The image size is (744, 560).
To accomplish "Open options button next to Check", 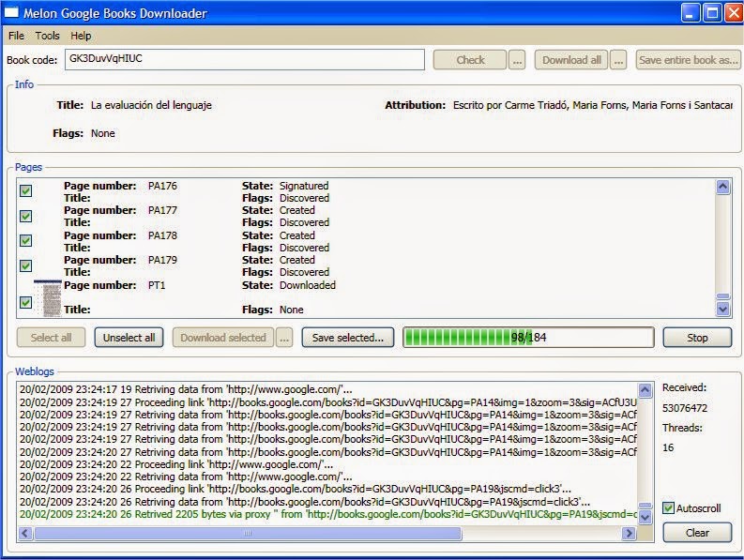I will click(x=517, y=60).
